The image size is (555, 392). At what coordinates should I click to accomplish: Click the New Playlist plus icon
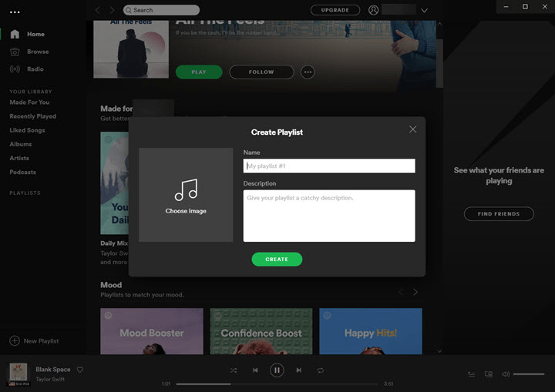click(x=15, y=340)
